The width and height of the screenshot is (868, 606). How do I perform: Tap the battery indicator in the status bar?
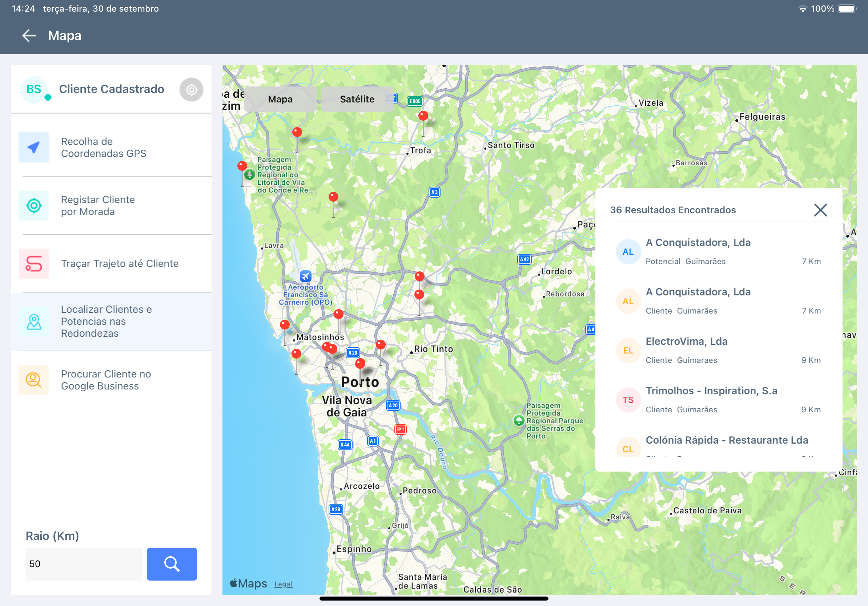point(847,9)
